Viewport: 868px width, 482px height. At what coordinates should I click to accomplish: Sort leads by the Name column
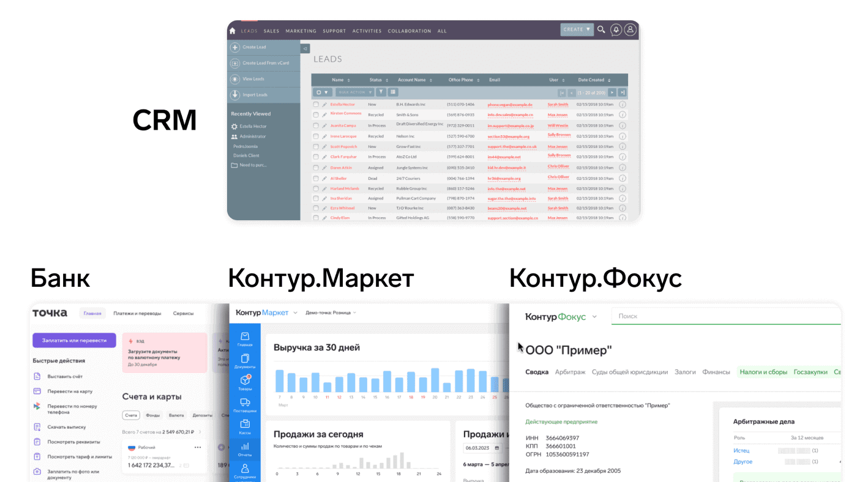[x=341, y=80]
